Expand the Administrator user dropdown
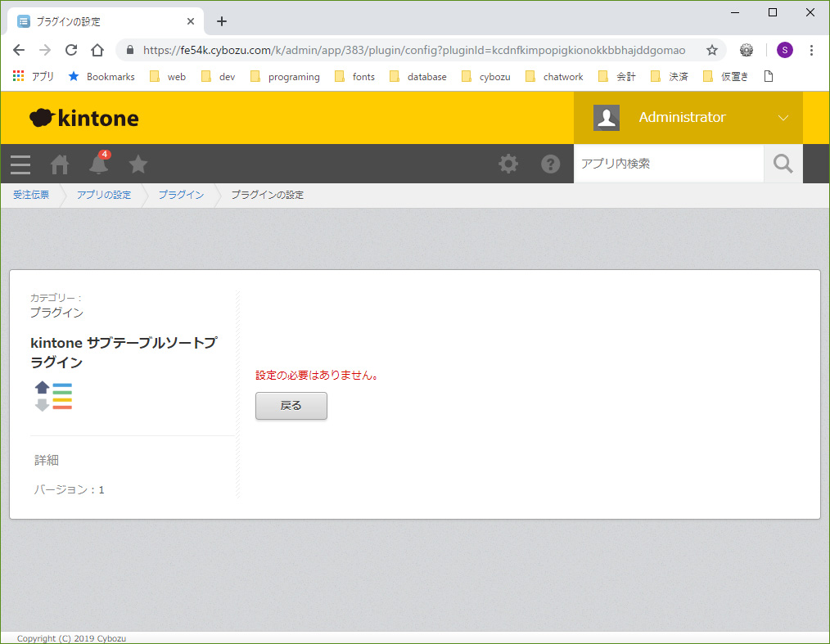The image size is (830, 644). (783, 118)
